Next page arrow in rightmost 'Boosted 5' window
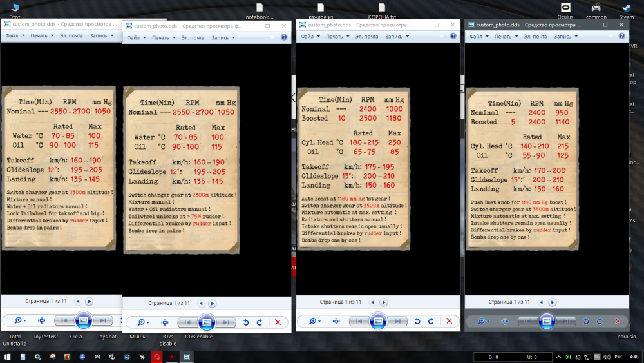 coord(553,302)
